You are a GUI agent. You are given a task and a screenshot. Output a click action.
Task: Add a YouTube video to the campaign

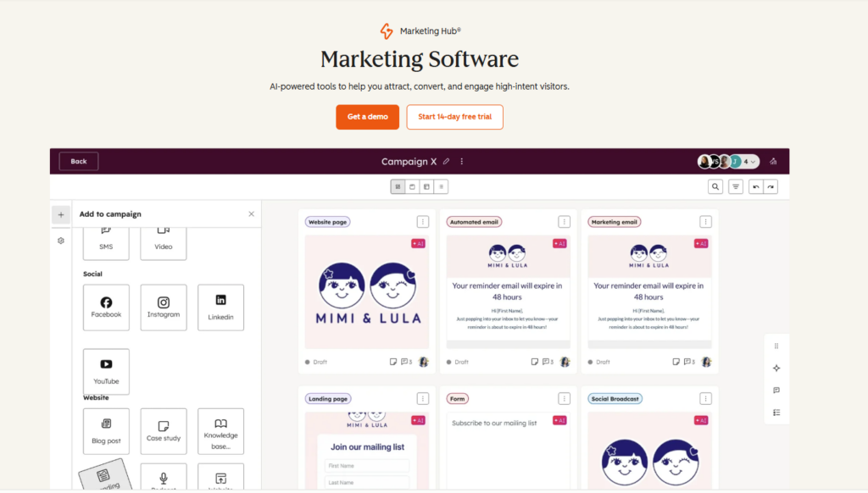[105, 370]
